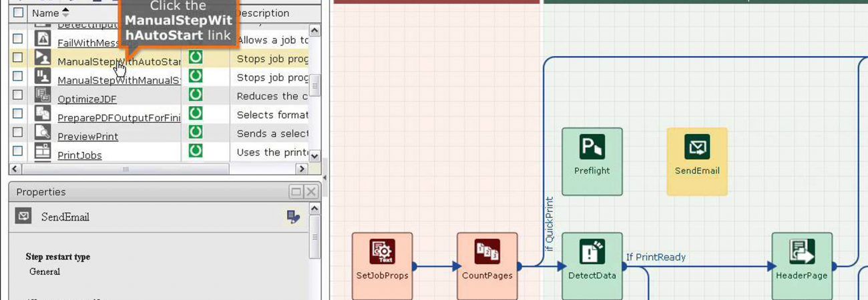Viewport: 868px width, 300px height.
Task: Select the SendEmail step in the workflow
Action: pyautogui.click(x=697, y=161)
